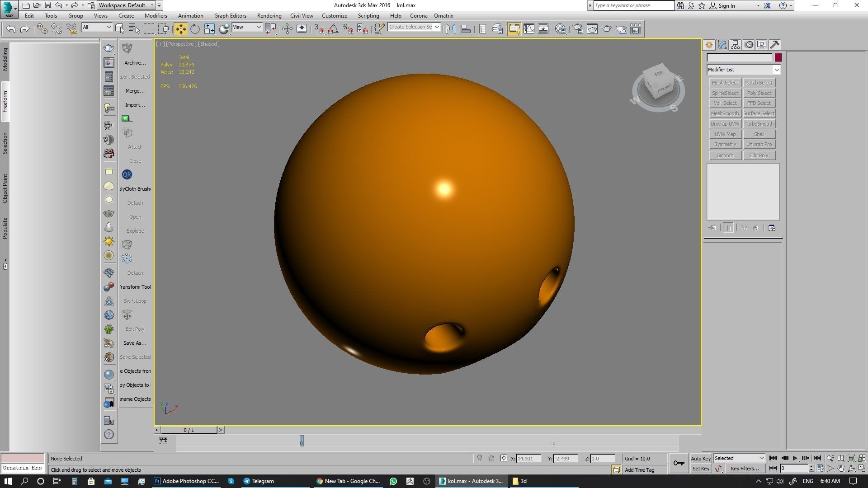Click the Merge... button
This screenshot has width=868, height=488.
point(135,91)
